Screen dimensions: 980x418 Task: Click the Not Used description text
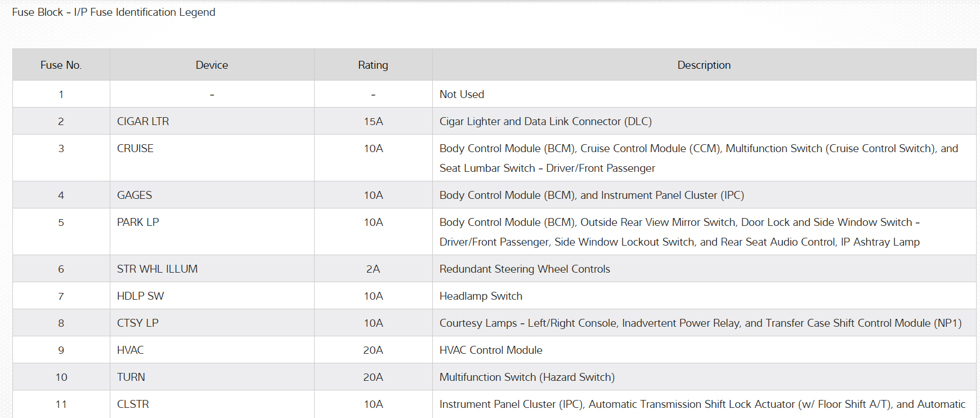462,95
